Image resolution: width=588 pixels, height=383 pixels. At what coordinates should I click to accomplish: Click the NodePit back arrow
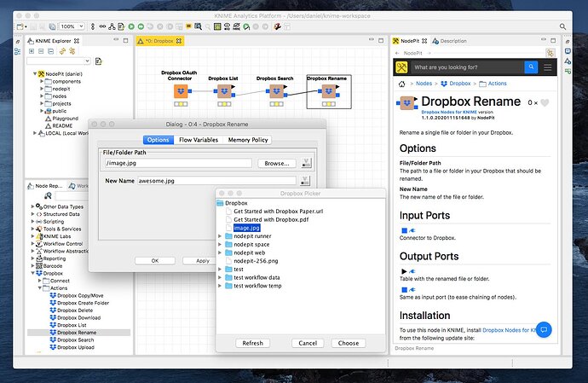[397, 54]
